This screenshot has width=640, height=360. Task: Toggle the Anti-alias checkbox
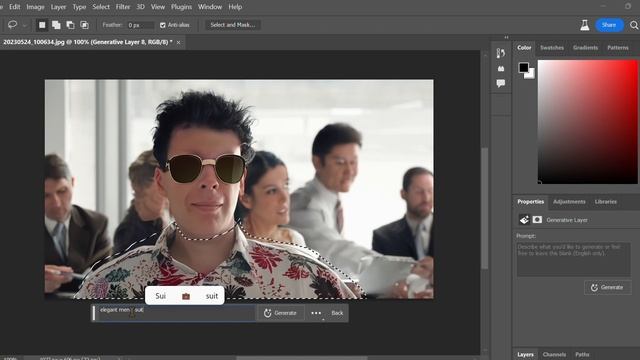pyautogui.click(x=163, y=25)
